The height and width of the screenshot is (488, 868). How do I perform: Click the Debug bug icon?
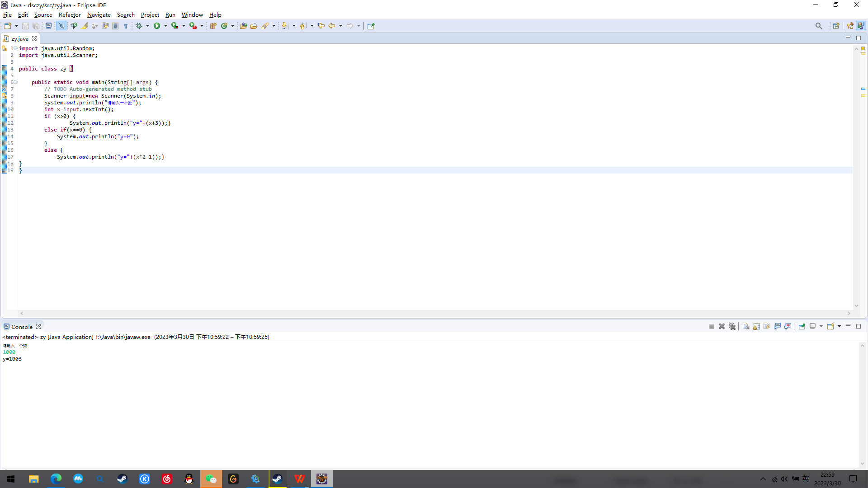coord(139,26)
